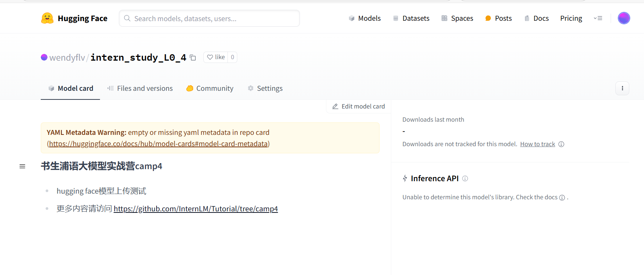Open the model Settings tab
644x275 pixels.
(265, 88)
